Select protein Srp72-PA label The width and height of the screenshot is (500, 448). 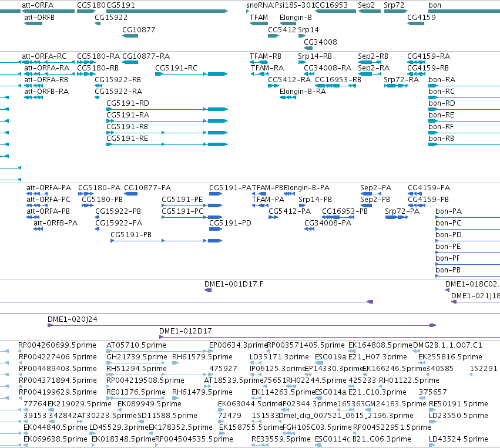(402, 211)
